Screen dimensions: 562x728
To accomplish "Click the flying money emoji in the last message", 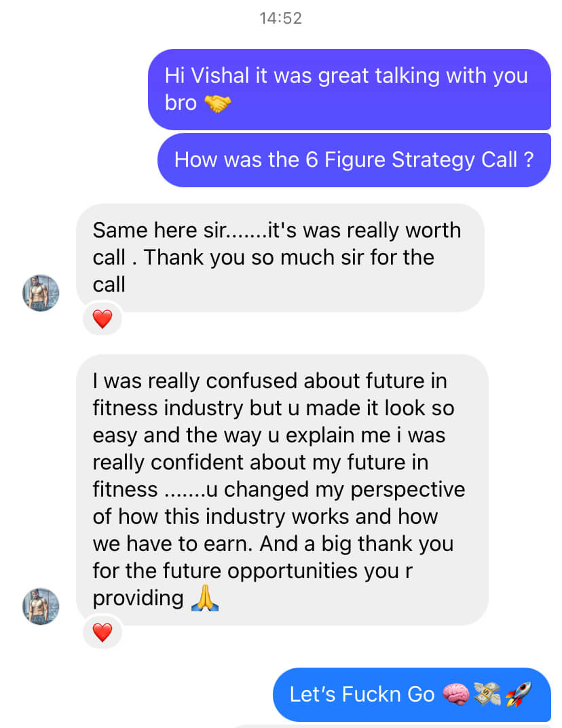I will [487, 695].
